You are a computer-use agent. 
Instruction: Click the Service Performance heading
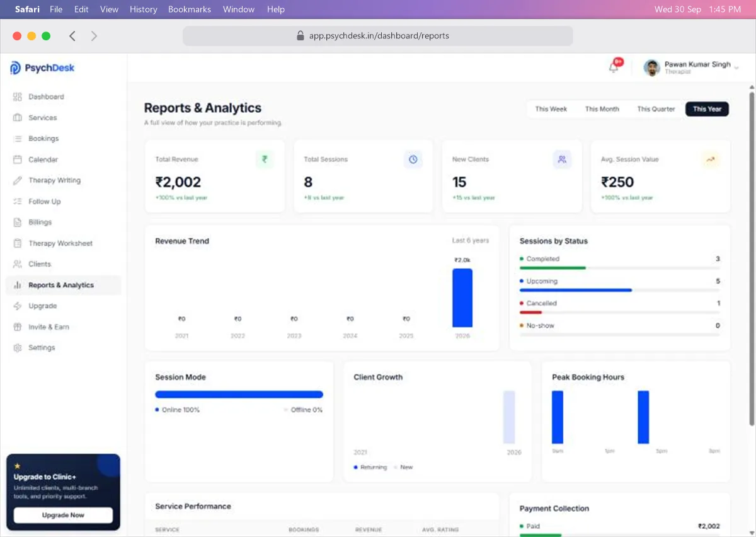(193, 506)
